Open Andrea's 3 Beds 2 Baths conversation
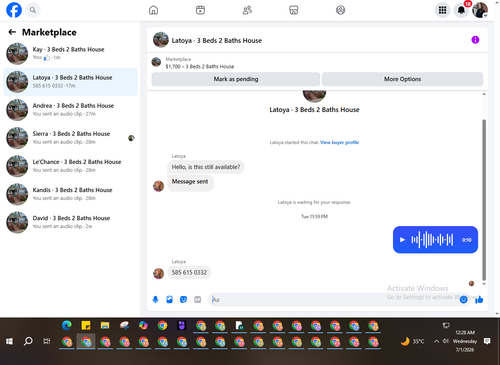This screenshot has height=365, width=500. click(70, 110)
